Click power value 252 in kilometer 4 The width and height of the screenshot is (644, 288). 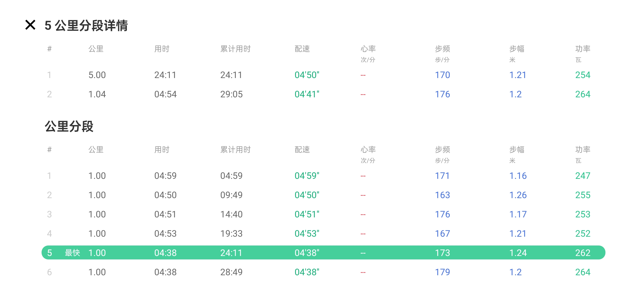582,233
